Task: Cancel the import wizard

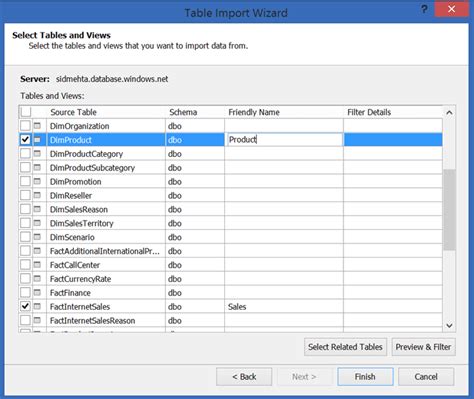Action: coord(426,377)
